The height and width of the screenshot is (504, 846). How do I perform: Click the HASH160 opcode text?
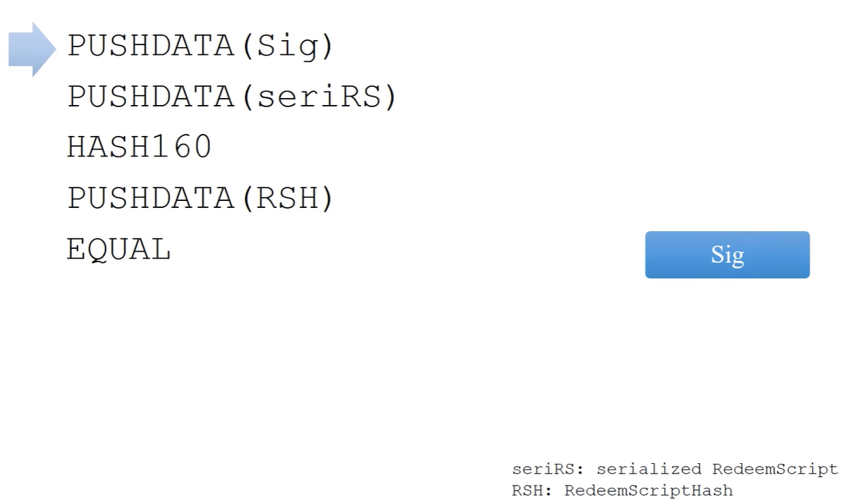coord(140,147)
